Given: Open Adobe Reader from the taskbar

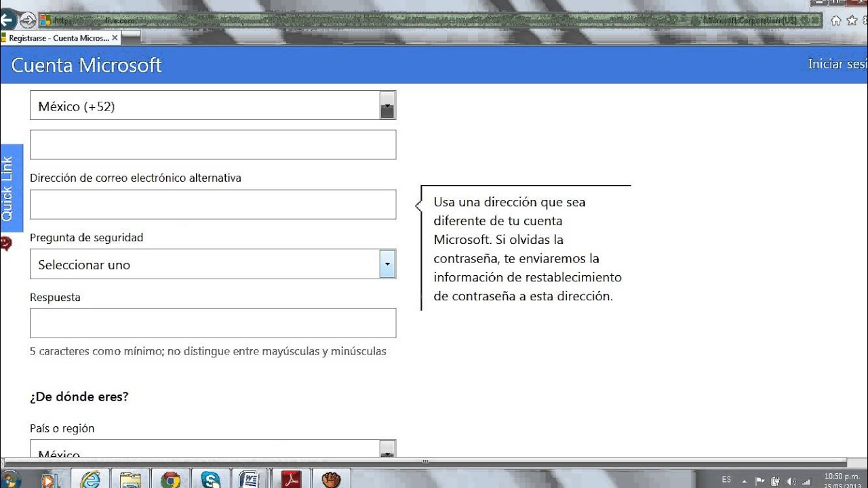Looking at the screenshot, I should (291, 479).
